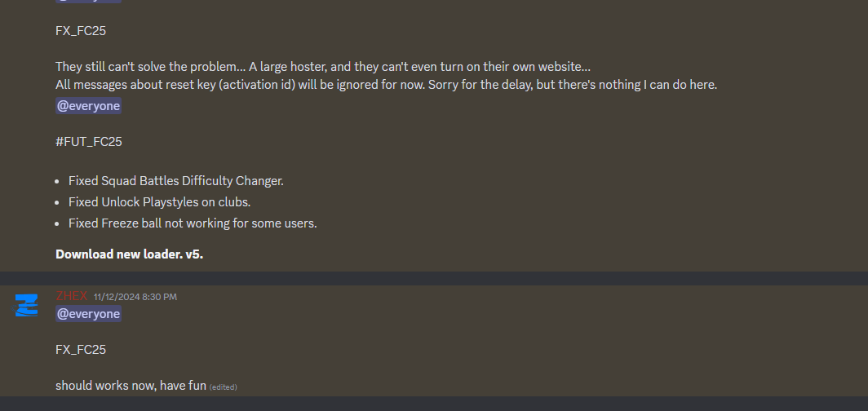
Task: Click the small '(edited)' label
Action: click(224, 387)
